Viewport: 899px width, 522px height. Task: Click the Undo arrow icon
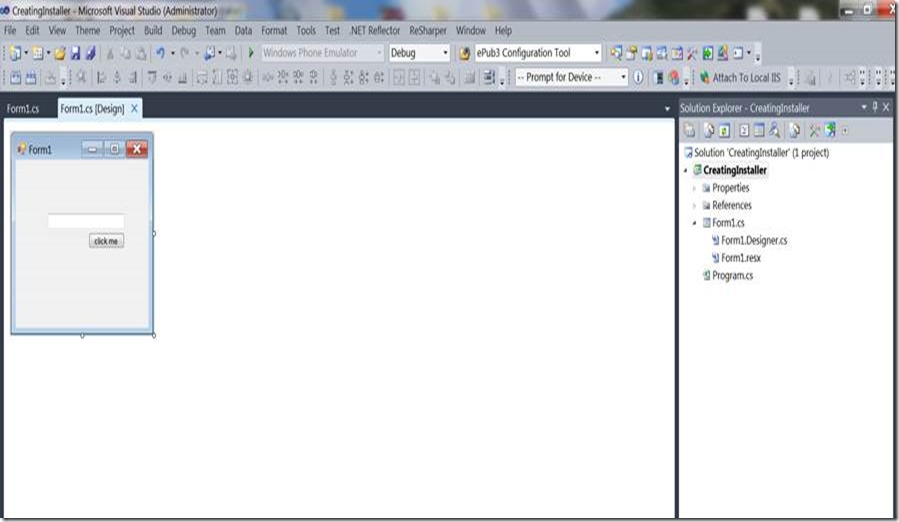pyautogui.click(x=159, y=53)
